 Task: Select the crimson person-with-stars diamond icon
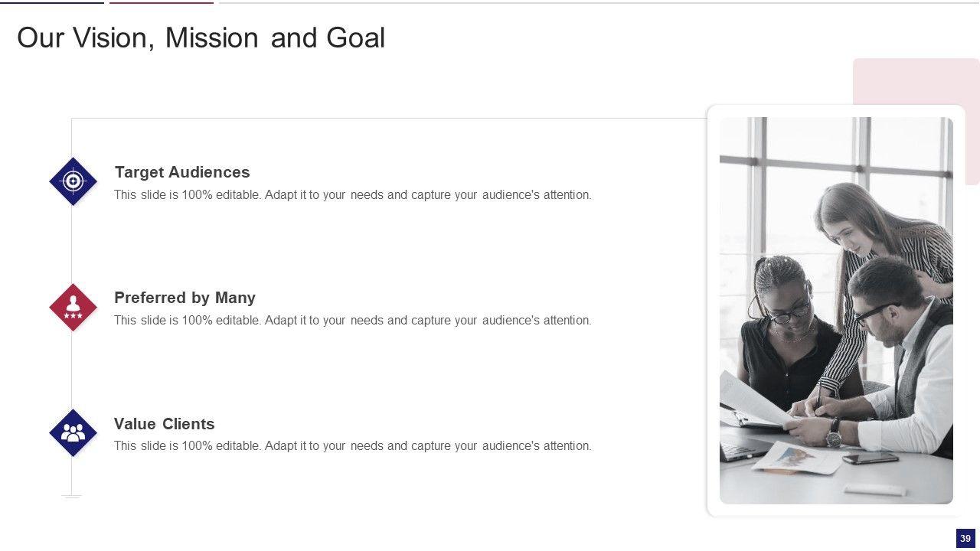pos(73,307)
